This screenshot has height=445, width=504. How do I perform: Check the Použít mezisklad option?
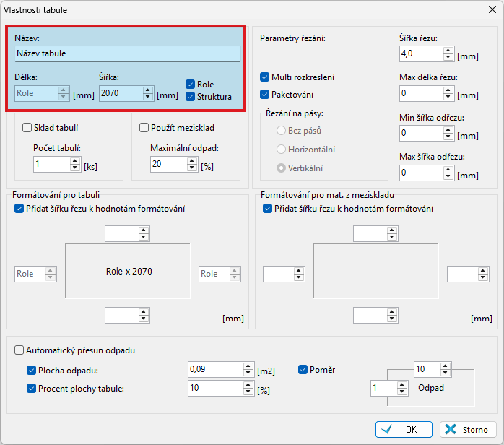click(144, 128)
